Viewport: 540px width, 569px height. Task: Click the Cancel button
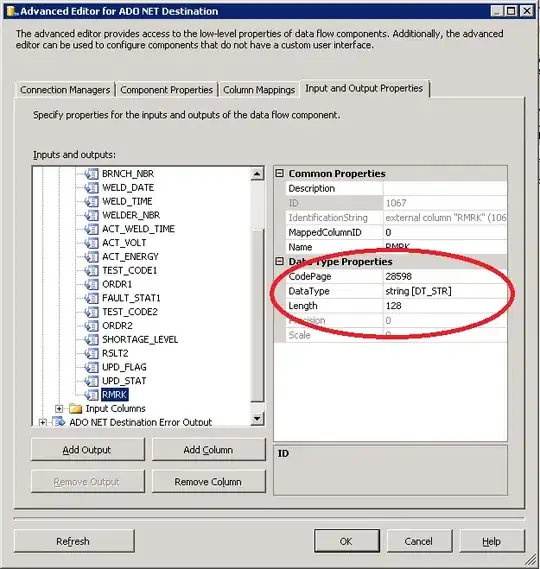click(419, 541)
